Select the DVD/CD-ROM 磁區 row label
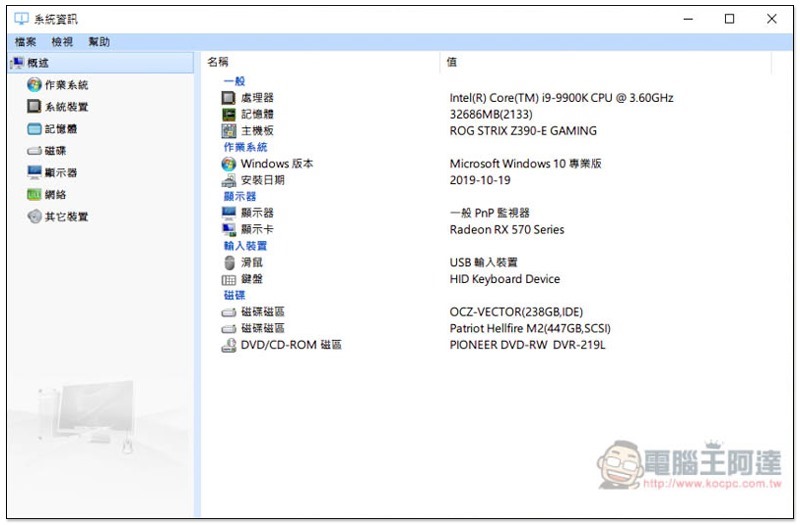The width and height of the screenshot is (800, 525). [x=291, y=345]
